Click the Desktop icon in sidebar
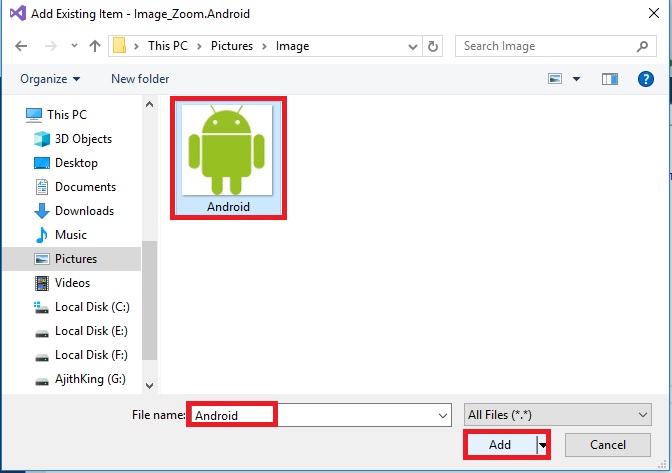The image size is (672, 473). (42, 163)
